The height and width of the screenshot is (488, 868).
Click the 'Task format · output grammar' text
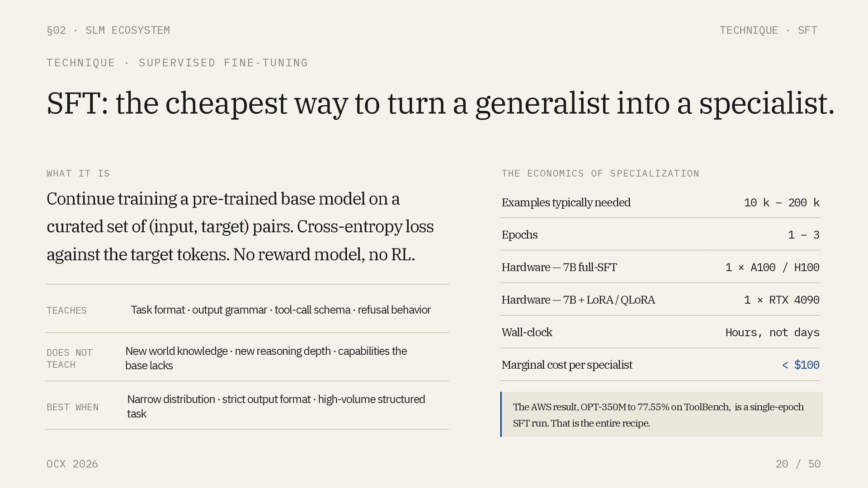pyautogui.click(x=280, y=310)
